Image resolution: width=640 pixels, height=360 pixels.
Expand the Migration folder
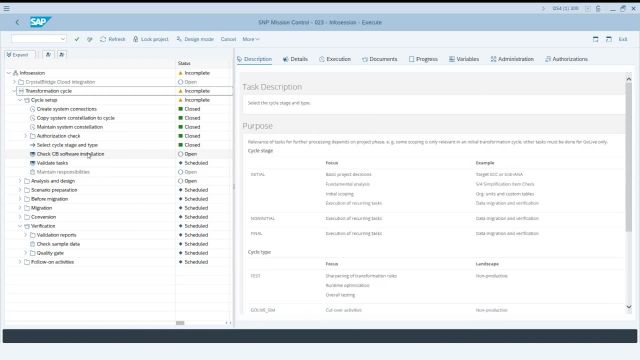tap(20, 208)
